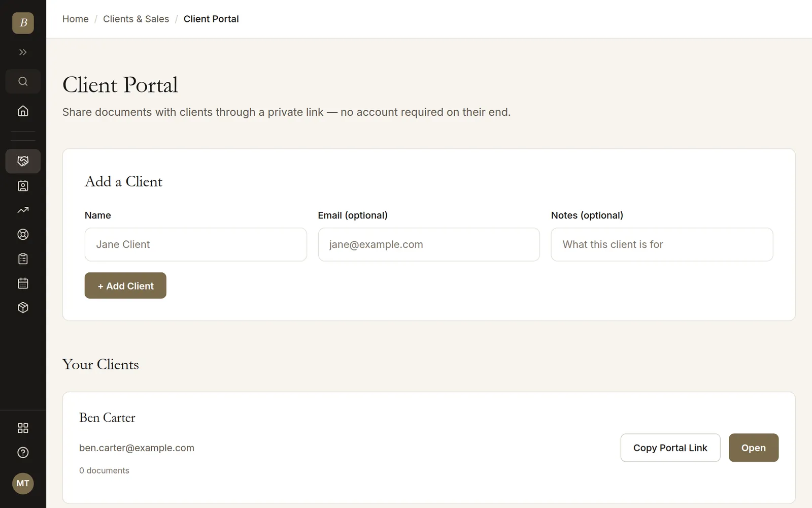
Task: Click ben.carter@example.com email text
Action: point(137,448)
